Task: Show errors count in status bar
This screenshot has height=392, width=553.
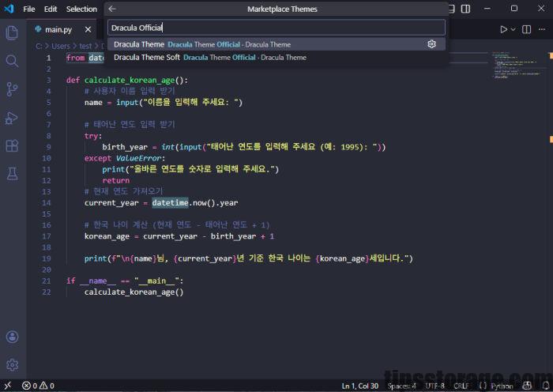Action: click(29, 386)
